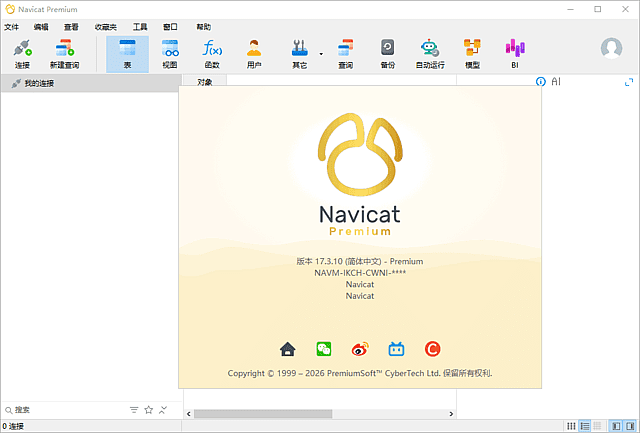Open the Query (查询) toolbar icon

pos(345,54)
